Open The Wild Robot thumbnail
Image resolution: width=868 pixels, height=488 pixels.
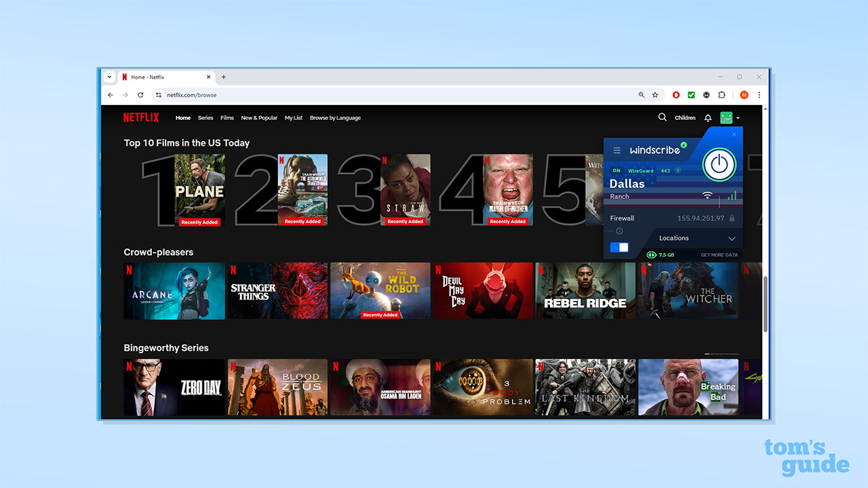380,291
